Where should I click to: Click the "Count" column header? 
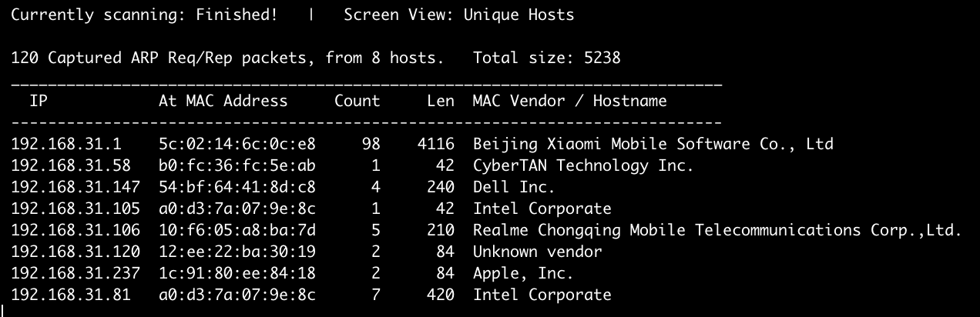pos(357,101)
